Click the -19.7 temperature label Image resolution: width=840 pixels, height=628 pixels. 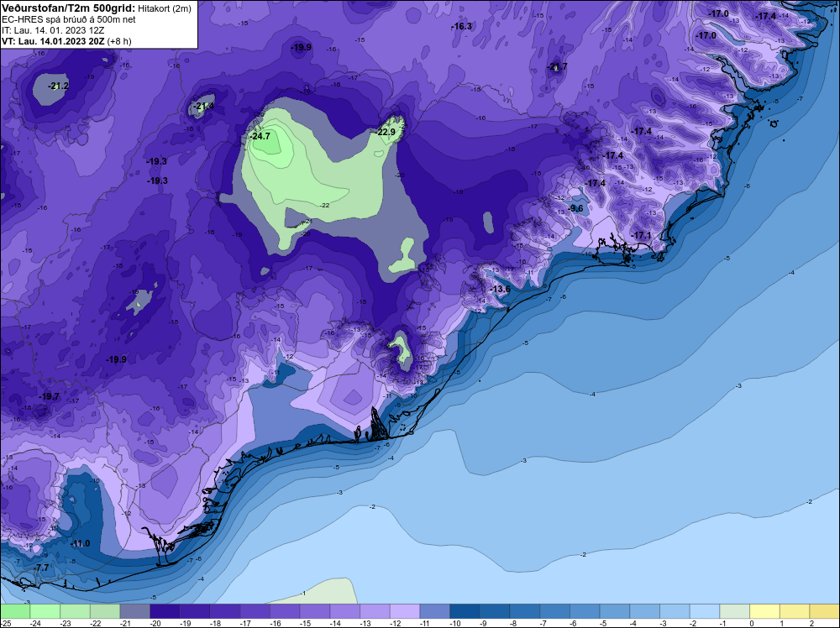point(50,397)
